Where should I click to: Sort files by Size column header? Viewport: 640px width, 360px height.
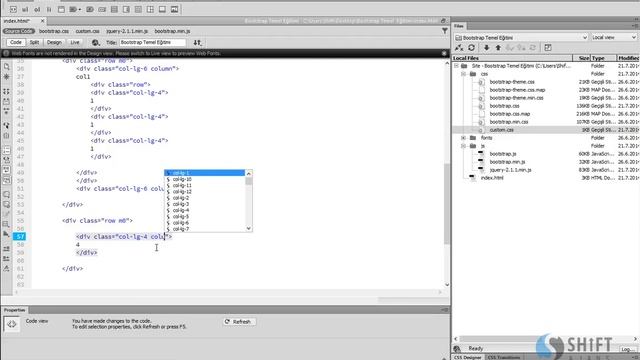coord(583,58)
